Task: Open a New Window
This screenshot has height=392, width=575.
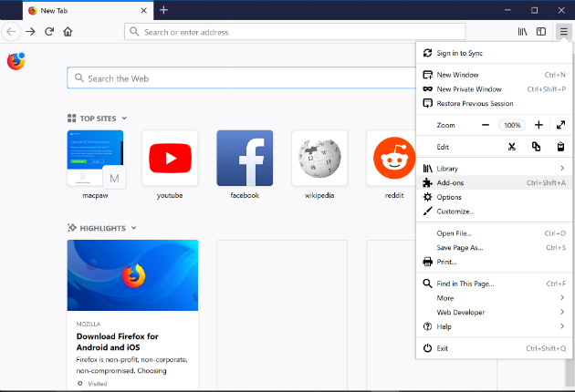Action: (494, 75)
